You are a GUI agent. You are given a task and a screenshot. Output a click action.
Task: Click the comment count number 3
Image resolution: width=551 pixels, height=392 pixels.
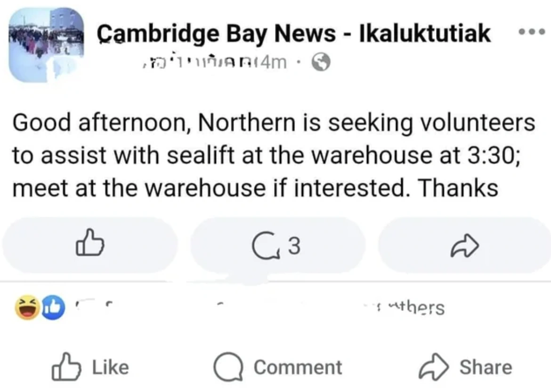pyautogui.click(x=294, y=245)
